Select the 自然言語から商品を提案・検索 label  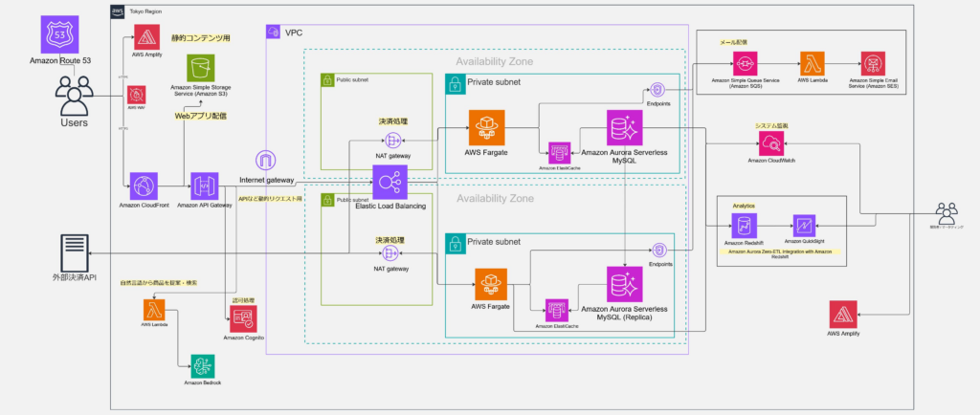tap(158, 283)
